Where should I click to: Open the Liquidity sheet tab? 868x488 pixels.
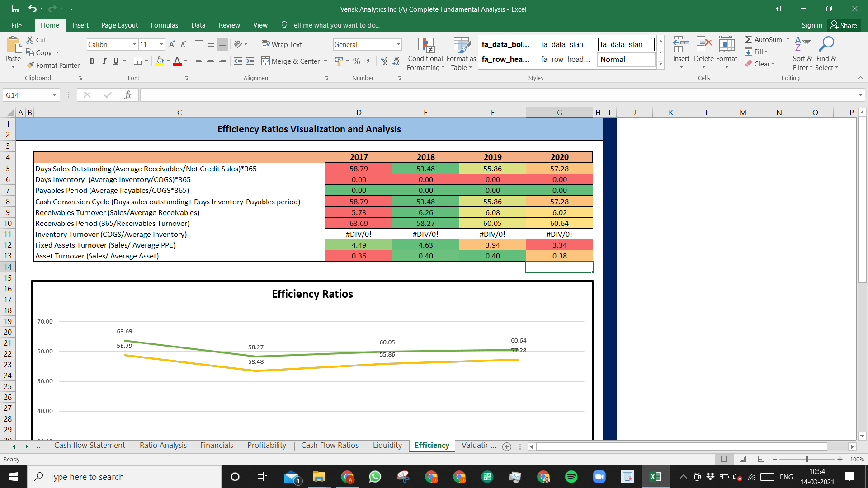click(x=387, y=446)
